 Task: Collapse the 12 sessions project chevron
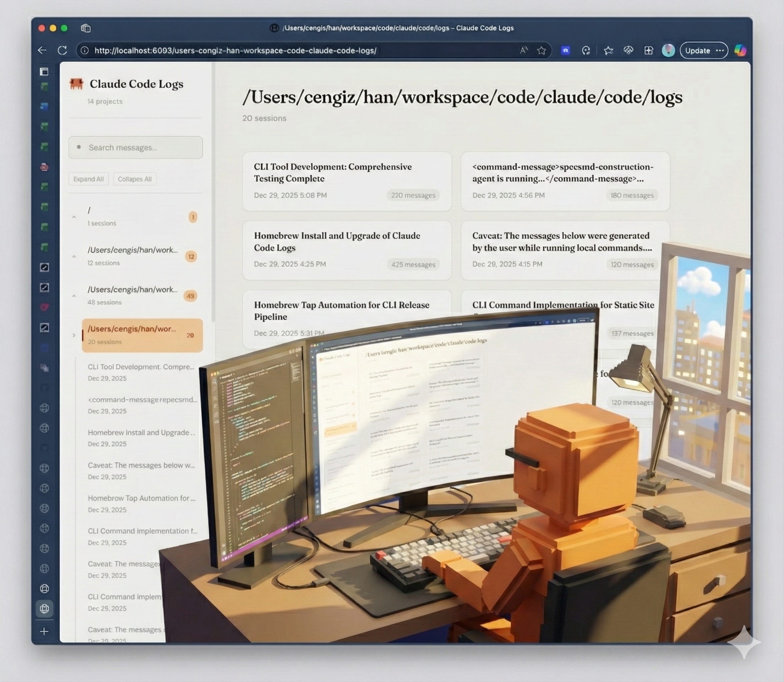tap(74, 256)
